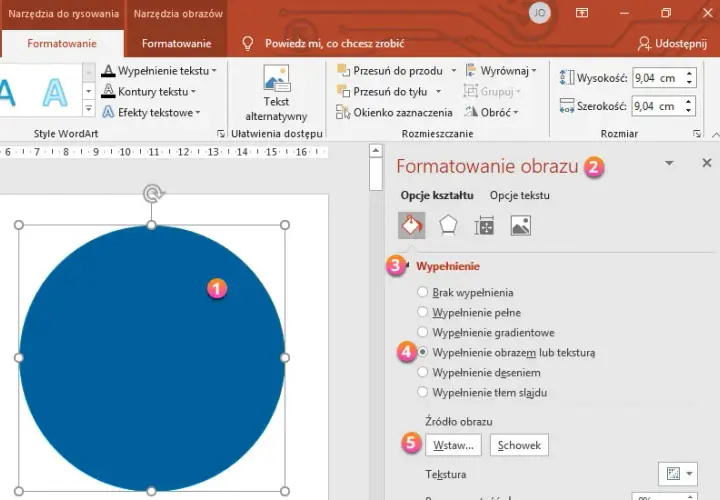Viewport: 720px width, 500px height.
Task: Expand the WordArt styles gallery
Action: point(89,109)
